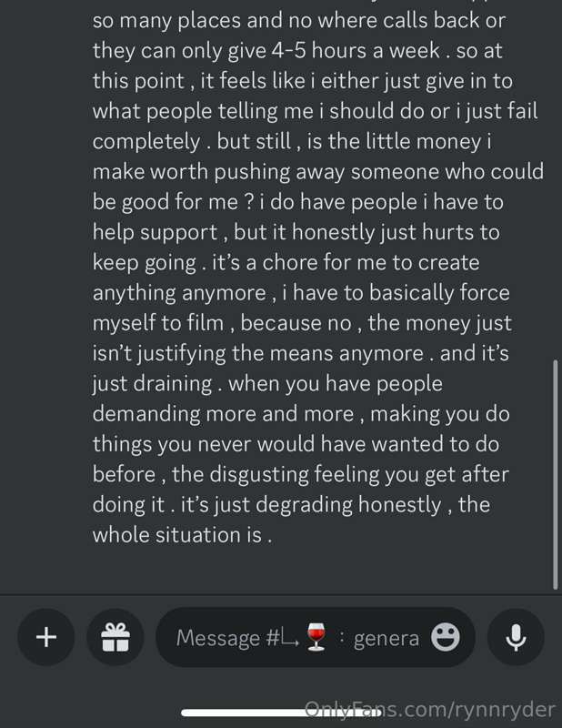
Task: Open the OnlyFans.com/rynnryder watermark link
Action: 430,710
